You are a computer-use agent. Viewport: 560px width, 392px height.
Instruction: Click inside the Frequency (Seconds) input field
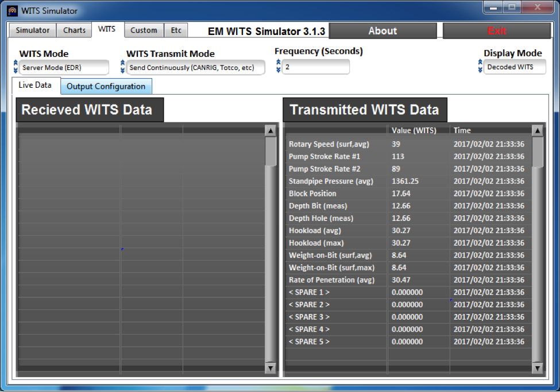coord(316,67)
